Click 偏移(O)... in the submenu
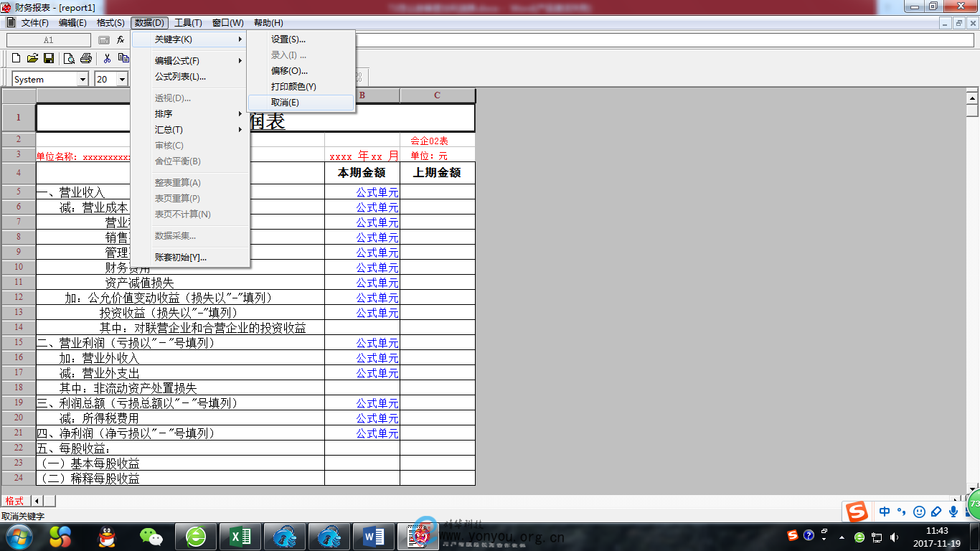Image resolution: width=980 pixels, height=551 pixels. [x=301, y=71]
